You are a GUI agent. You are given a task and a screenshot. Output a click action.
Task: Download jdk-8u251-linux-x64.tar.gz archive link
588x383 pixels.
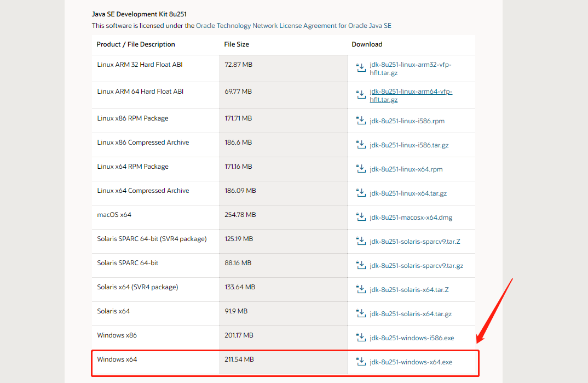point(408,193)
